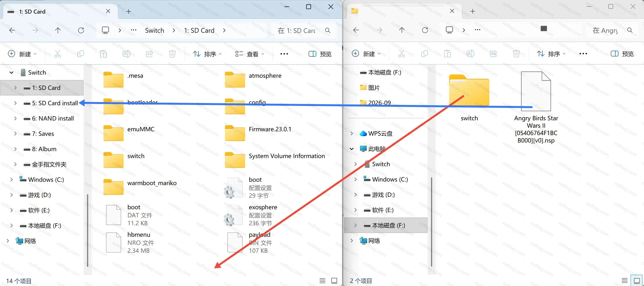Click the delete trash icon in the left window
The width and height of the screenshot is (644, 286).
pos(172,54)
